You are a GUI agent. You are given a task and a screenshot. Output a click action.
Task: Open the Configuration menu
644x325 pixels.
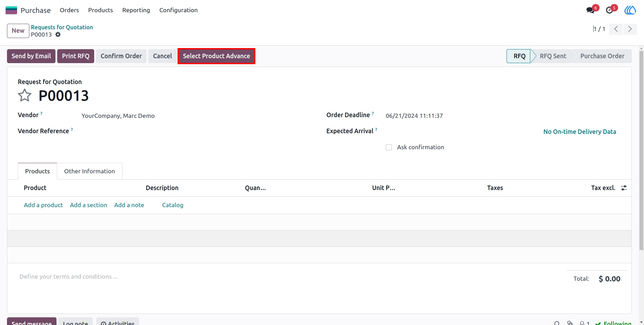pos(178,10)
